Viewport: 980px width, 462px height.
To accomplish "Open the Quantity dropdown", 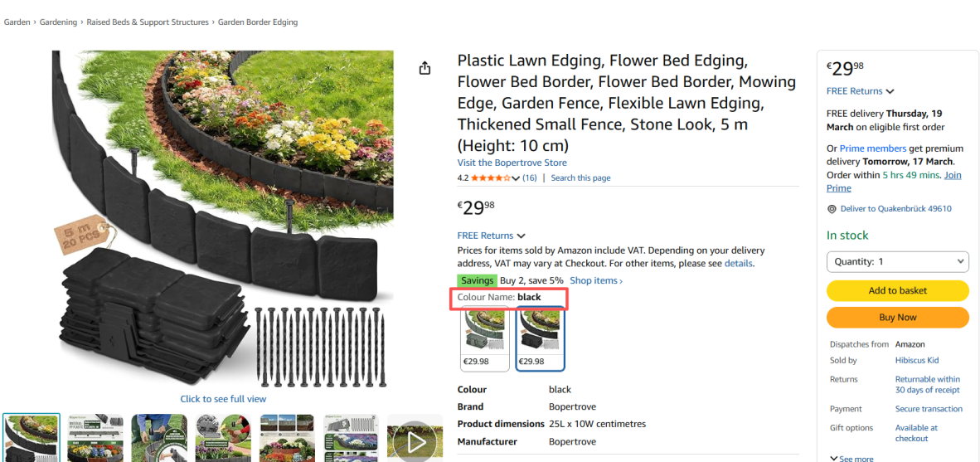I will coord(897,261).
